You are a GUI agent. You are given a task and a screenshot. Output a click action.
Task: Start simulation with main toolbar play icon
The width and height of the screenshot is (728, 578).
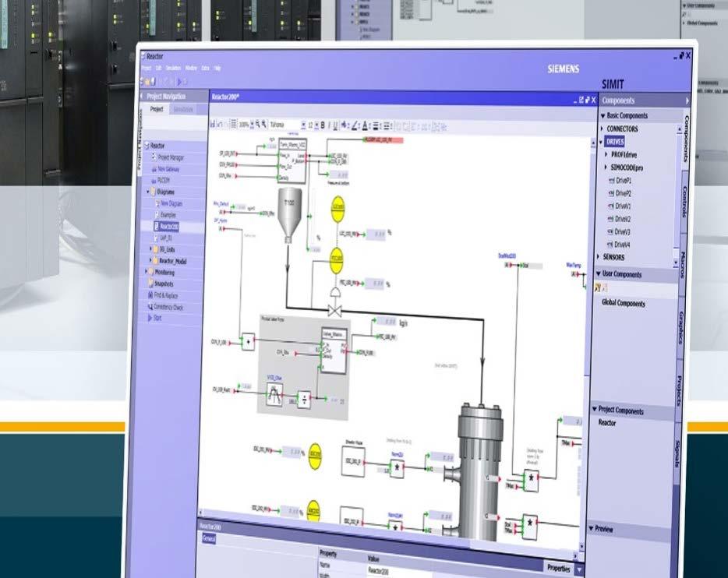179,82
